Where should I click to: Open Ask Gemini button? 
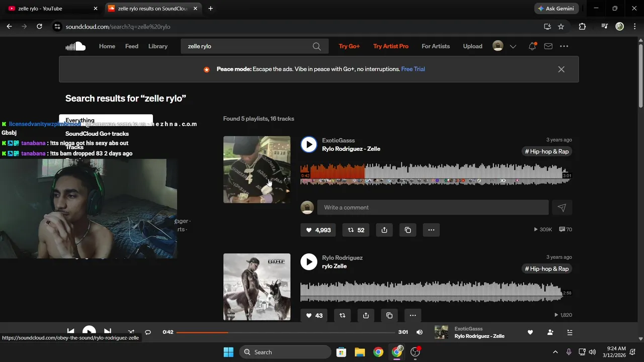[556, 9]
